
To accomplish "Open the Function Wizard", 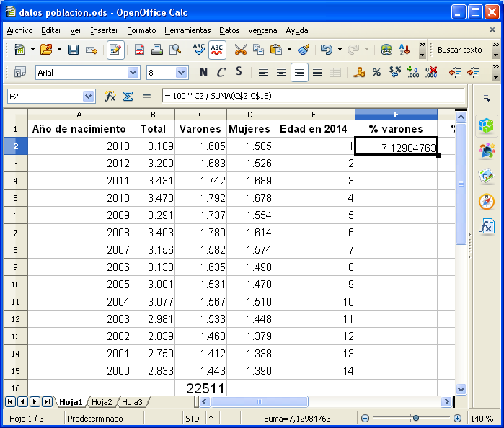I will [110, 96].
